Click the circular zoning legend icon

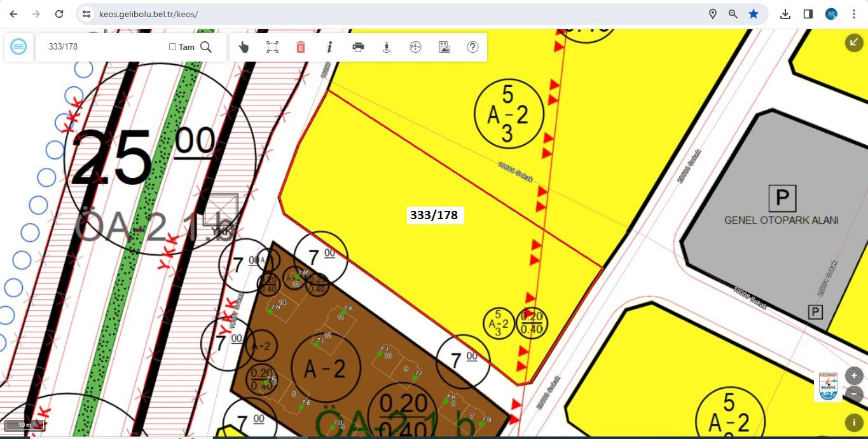(x=415, y=47)
